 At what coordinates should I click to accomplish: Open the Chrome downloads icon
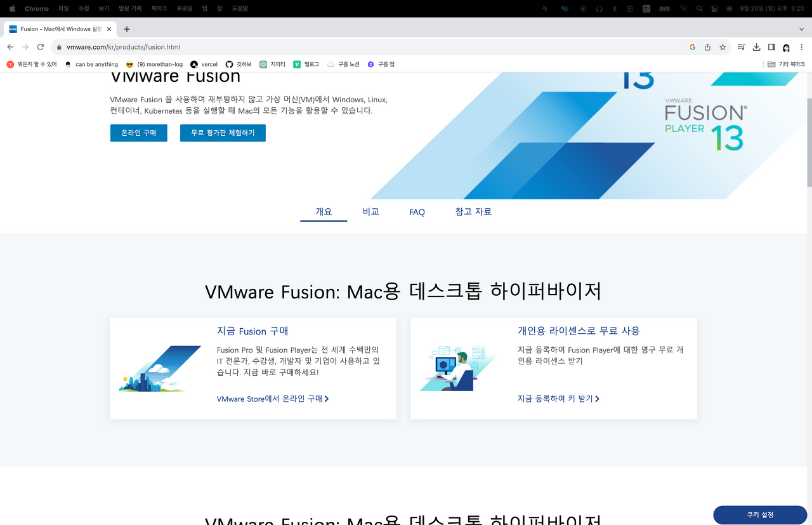coord(756,47)
